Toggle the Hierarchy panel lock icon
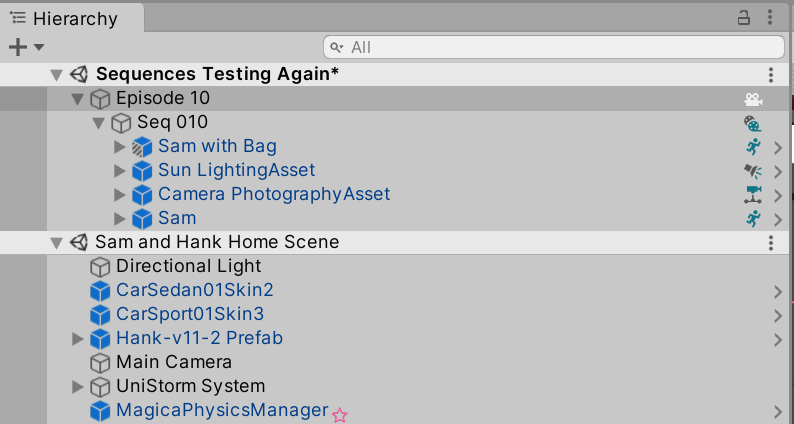This screenshot has width=794, height=424. (x=743, y=18)
